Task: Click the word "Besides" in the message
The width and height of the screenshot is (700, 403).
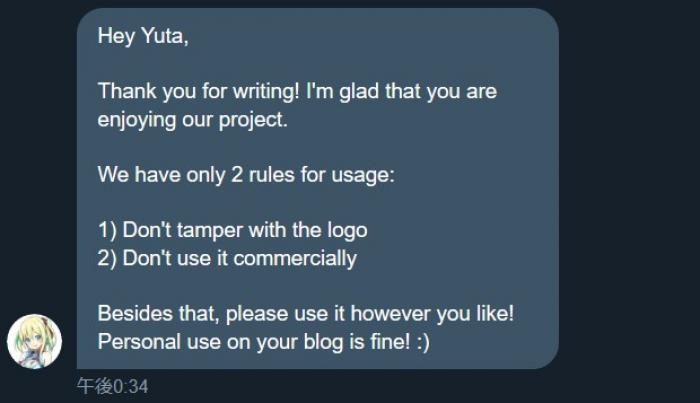Action: coord(132,313)
